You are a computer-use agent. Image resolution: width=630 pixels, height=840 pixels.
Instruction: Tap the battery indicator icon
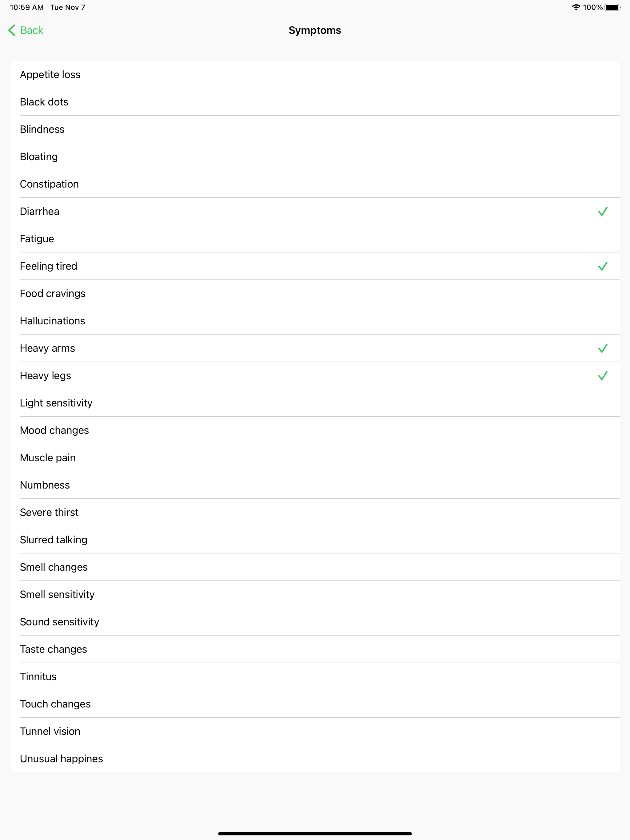click(613, 7)
